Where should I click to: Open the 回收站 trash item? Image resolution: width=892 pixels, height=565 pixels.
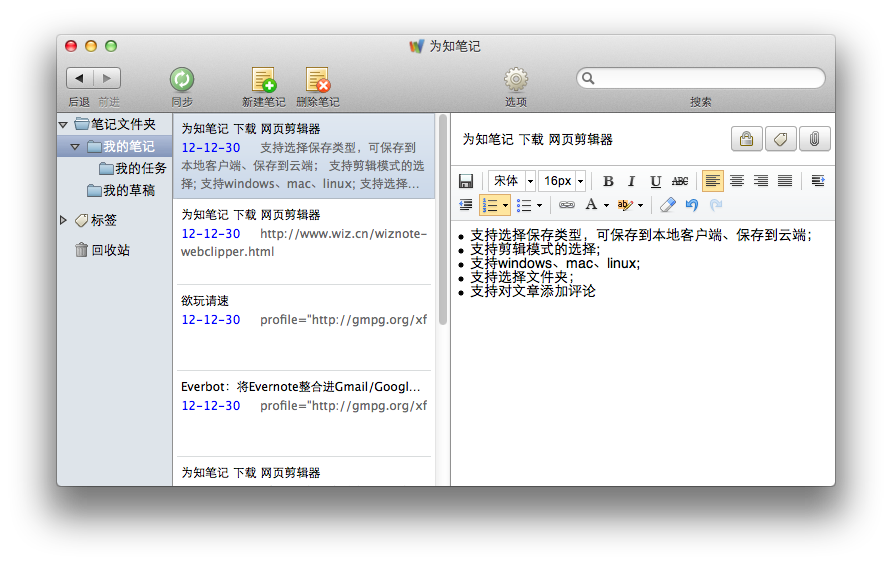pyautogui.click(x=102, y=250)
